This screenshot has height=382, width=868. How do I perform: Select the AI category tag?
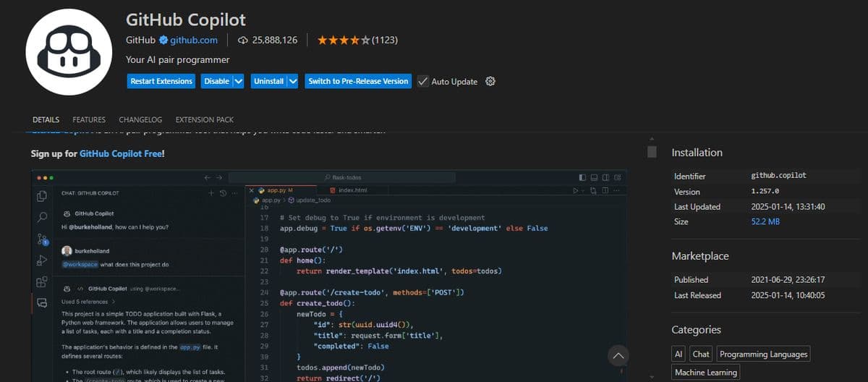pyautogui.click(x=678, y=354)
